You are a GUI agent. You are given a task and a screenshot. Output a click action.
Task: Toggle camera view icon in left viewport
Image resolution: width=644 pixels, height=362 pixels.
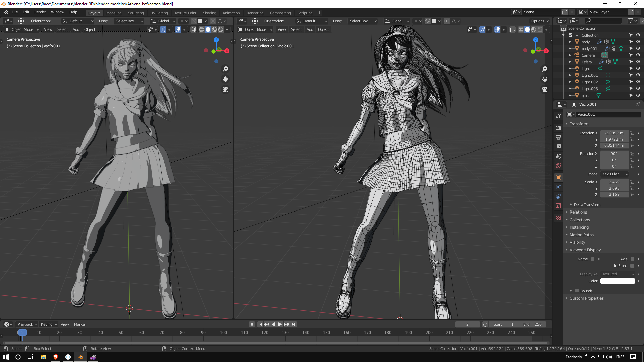[x=225, y=90]
